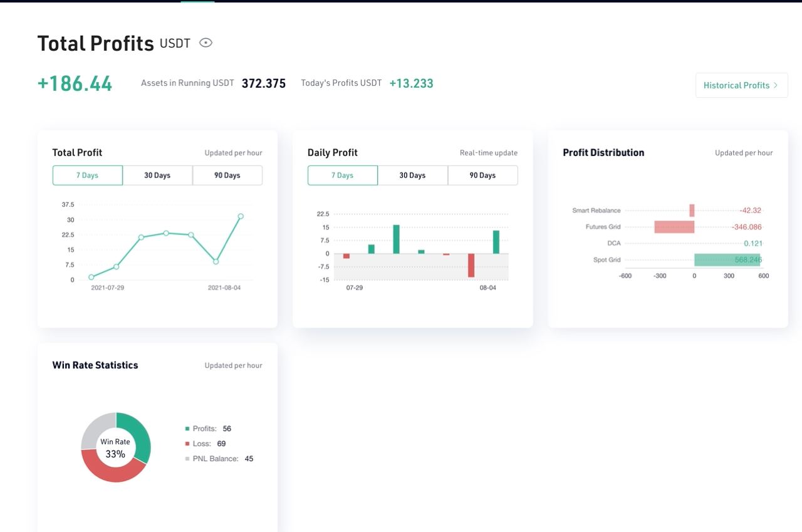Click Today's Profits +13.233 value
802x532 pixels.
[x=411, y=83]
